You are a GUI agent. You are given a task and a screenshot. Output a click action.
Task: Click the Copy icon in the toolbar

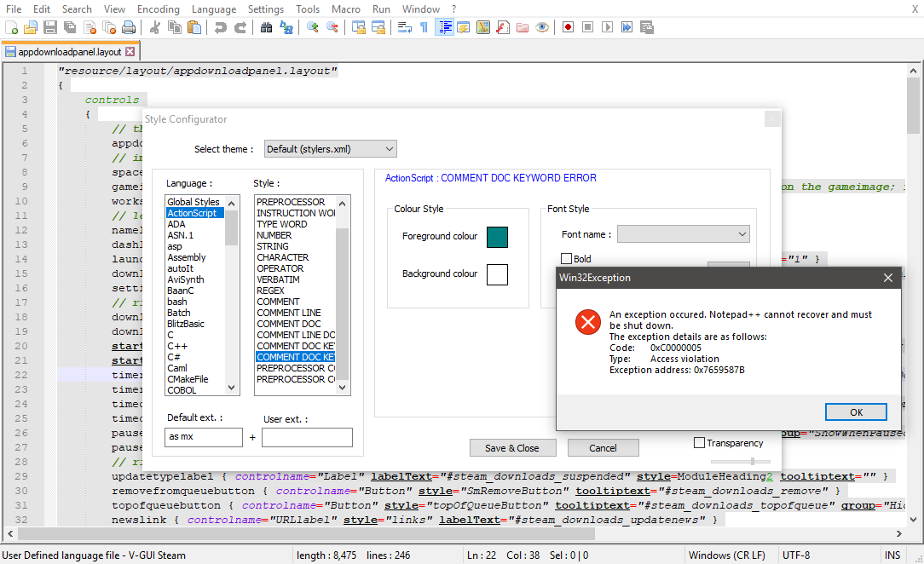click(x=175, y=27)
